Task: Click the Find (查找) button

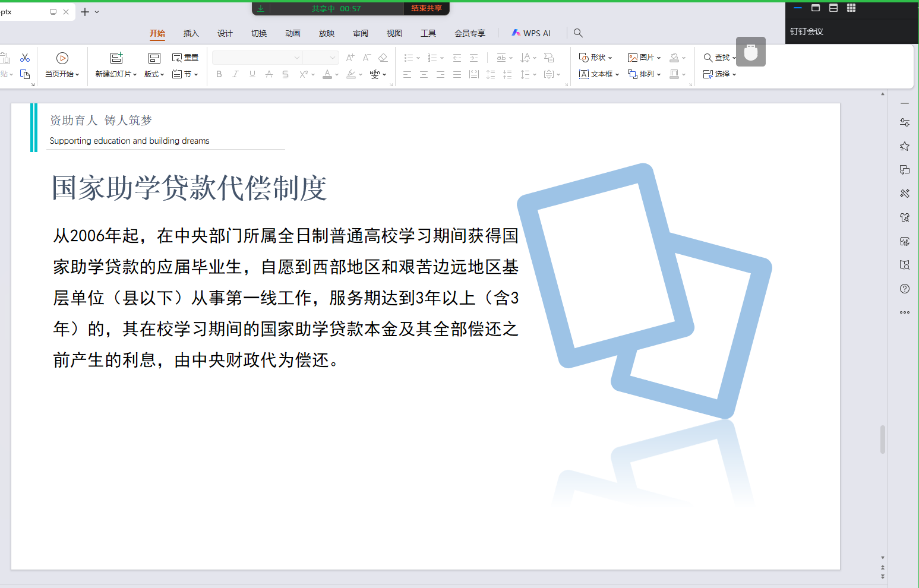Action: point(717,58)
